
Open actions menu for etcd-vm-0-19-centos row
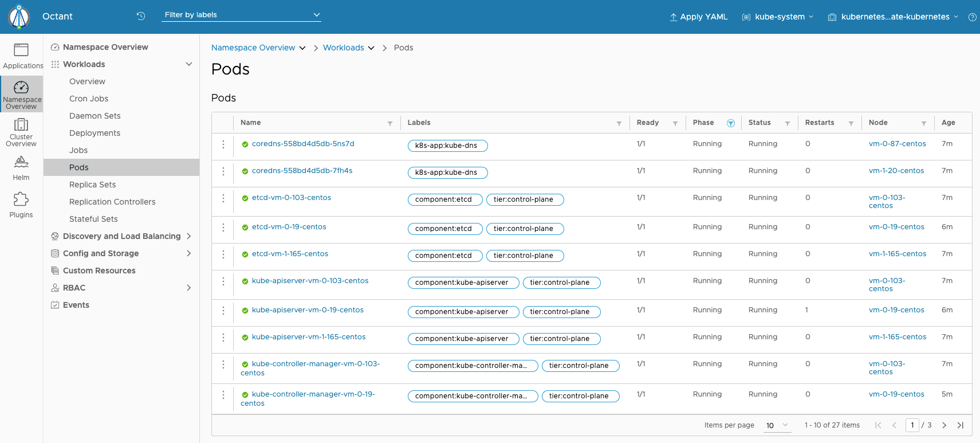223,228
